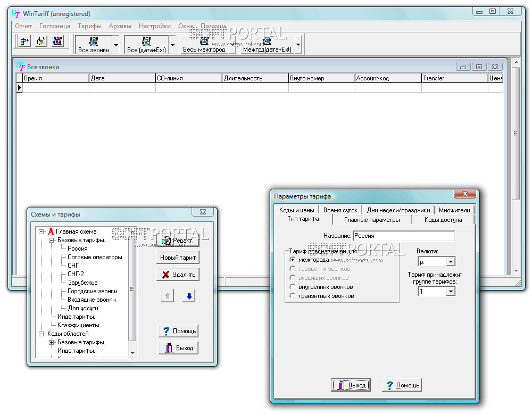Select Зарубежье in the tariff tree
Viewport: 532px width, 414px height.
pos(82,283)
